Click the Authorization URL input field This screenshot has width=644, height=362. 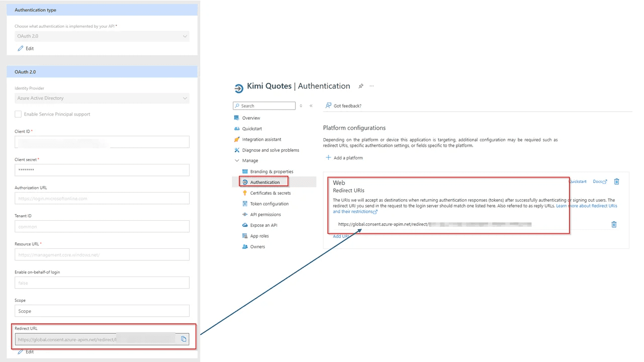pyautogui.click(x=102, y=198)
